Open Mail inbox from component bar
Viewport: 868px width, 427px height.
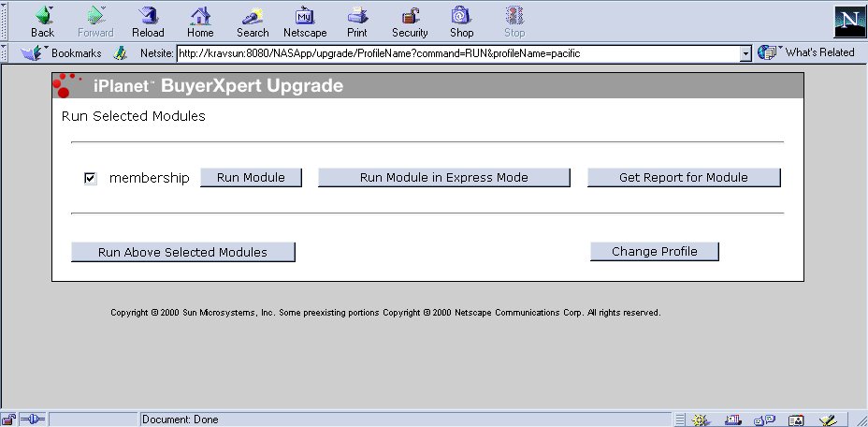[733, 420]
